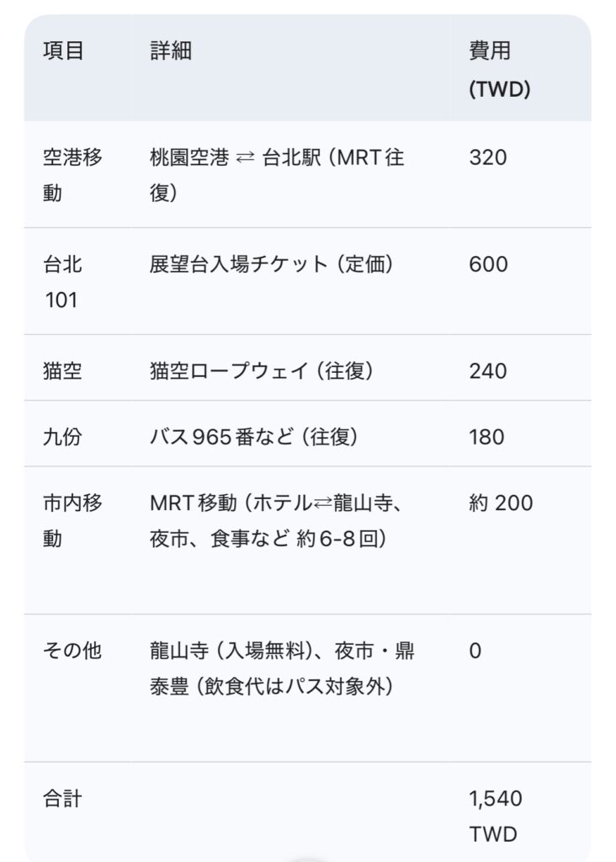This screenshot has width=616, height=862.
Task: Select the 九份 row label
Action: pos(63,437)
